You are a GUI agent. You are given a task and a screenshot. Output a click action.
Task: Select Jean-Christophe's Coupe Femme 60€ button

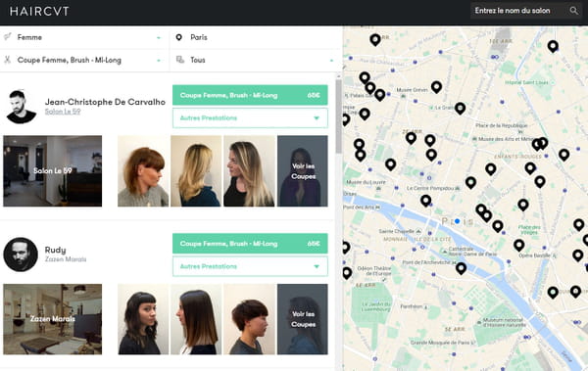[x=250, y=95]
